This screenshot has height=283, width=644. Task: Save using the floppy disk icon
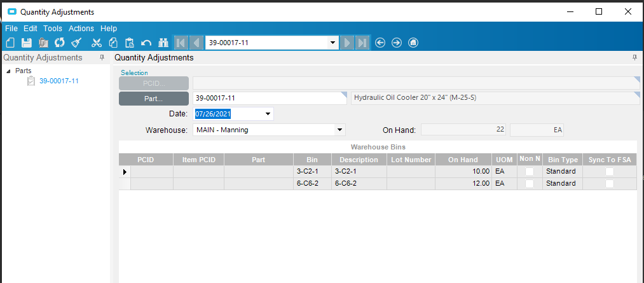(x=27, y=43)
